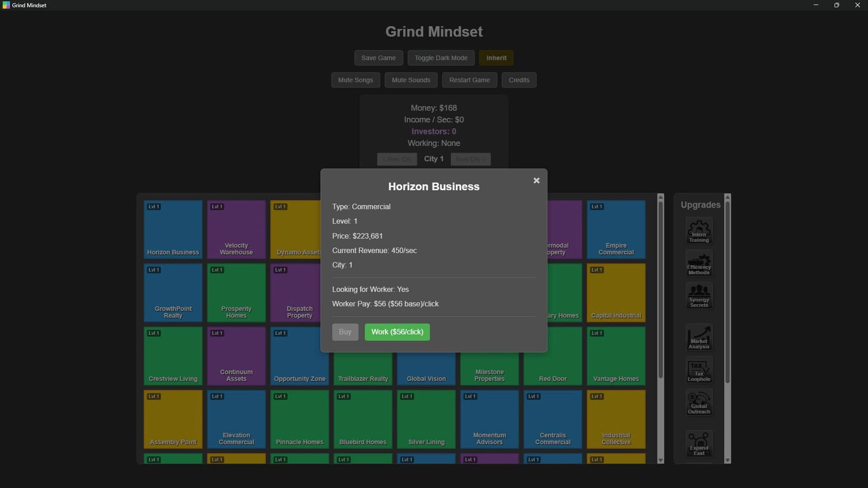Select the Market Analysis upgrade icon

click(698, 338)
